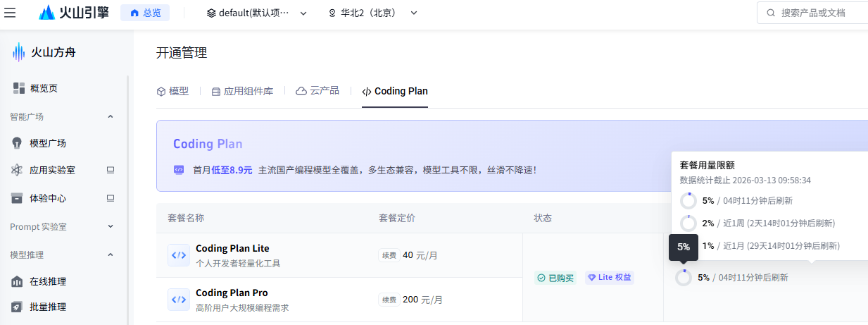Image resolution: width=868 pixels, height=325 pixels.
Task: Switch to the 模型 tab
Action: (x=172, y=91)
